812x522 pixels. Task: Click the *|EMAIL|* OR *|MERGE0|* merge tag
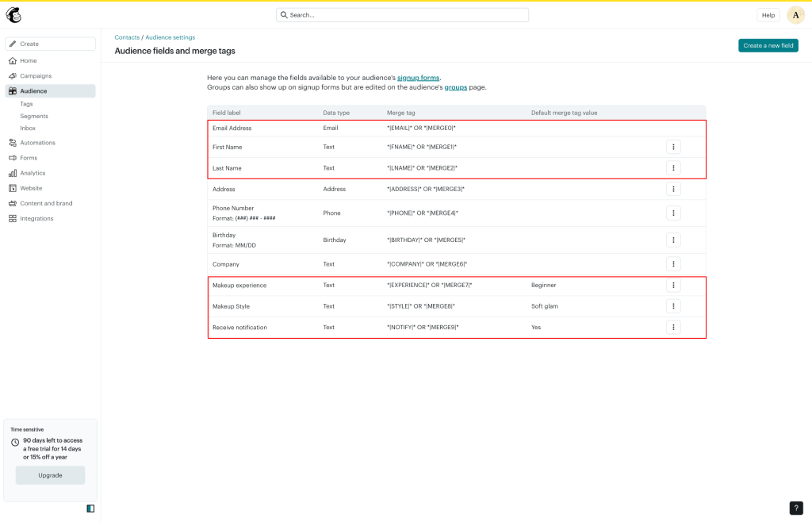422,128
